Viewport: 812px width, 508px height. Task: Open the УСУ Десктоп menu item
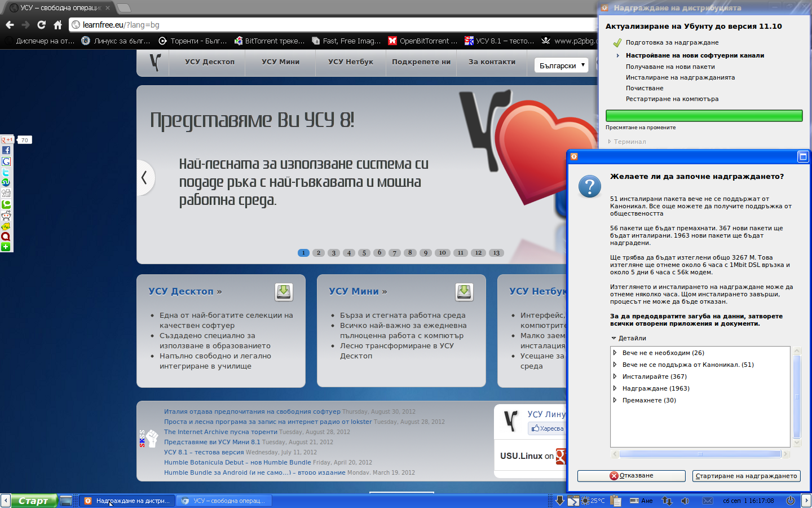tap(210, 62)
